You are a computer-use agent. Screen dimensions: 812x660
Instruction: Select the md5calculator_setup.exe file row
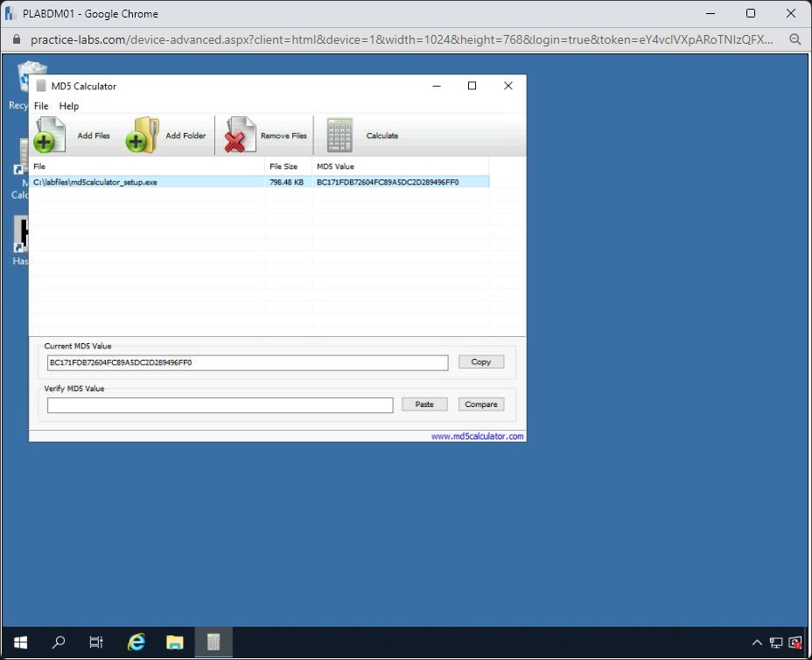click(149, 182)
